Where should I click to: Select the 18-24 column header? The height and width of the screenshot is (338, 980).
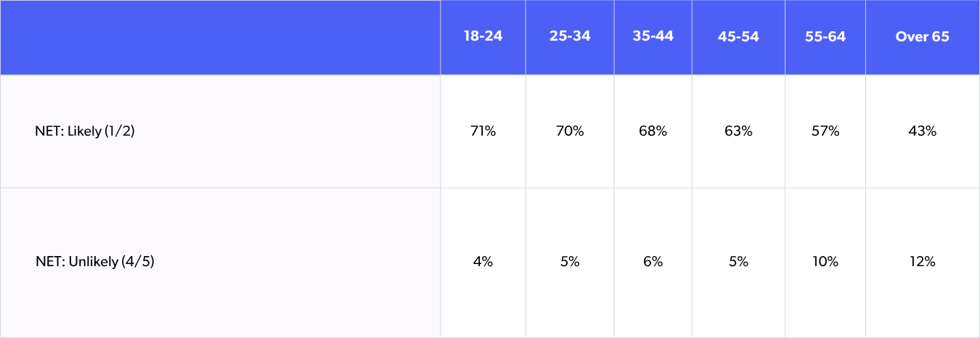[483, 37]
